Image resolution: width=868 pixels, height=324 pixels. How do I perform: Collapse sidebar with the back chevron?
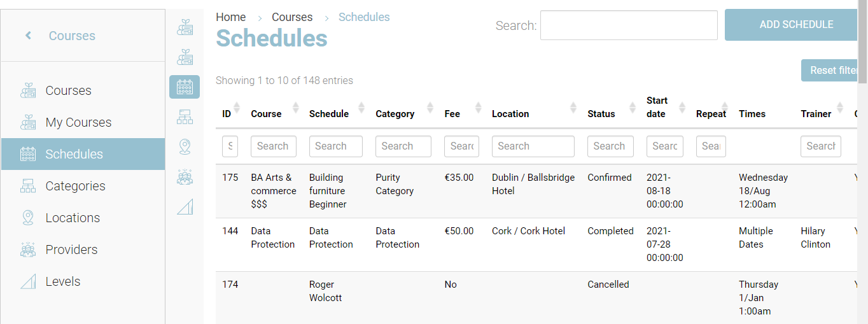(x=29, y=36)
